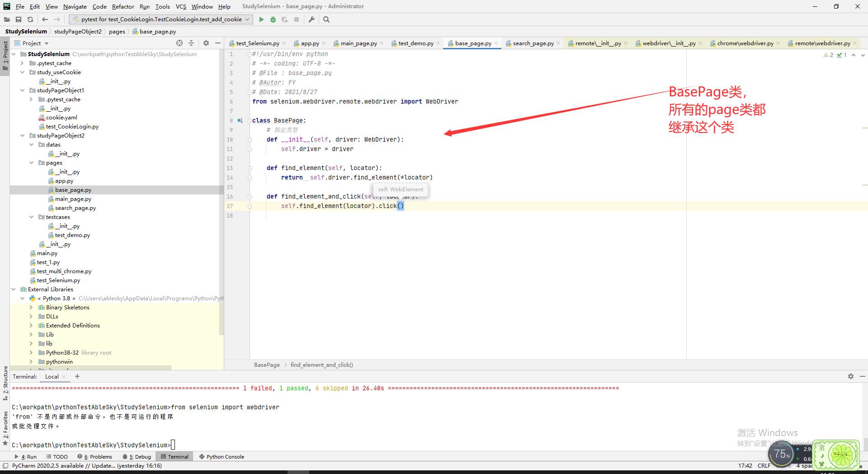This screenshot has width=868, height=474.
Task: Click the gutter override marker on line 8
Action: pyautogui.click(x=240, y=120)
